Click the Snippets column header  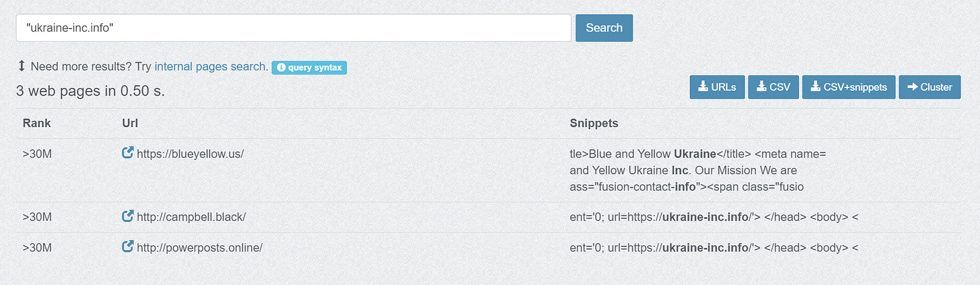(594, 123)
